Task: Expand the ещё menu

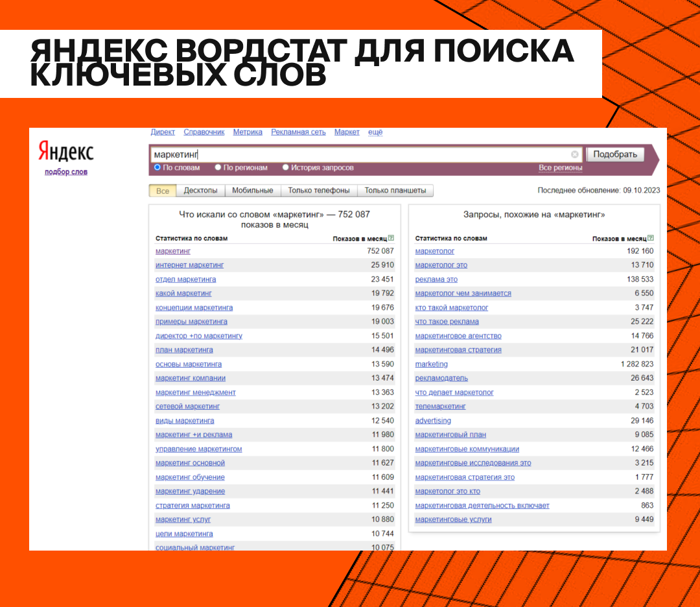Action: pos(375,132)
